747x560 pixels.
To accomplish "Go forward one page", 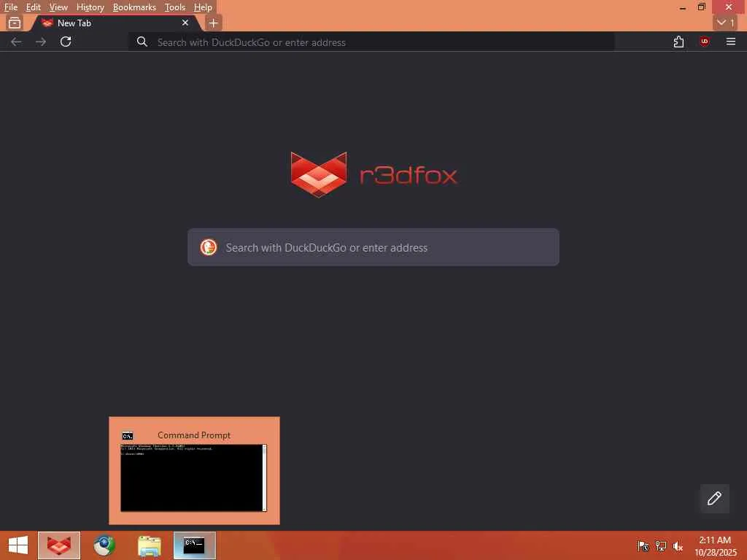I will (41, 42).
